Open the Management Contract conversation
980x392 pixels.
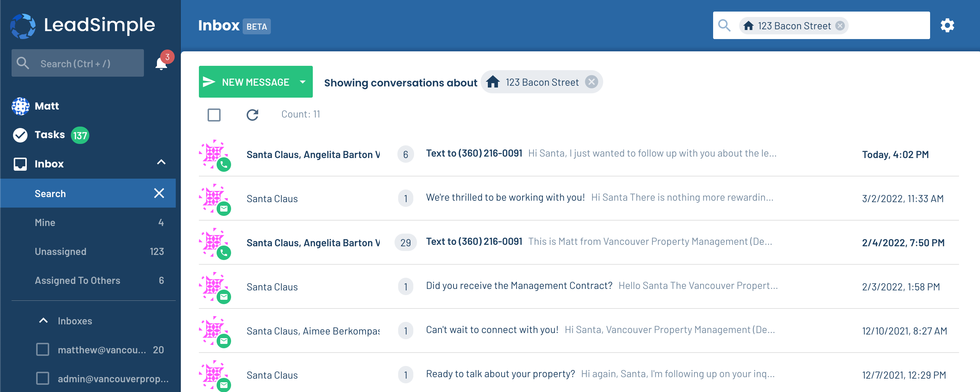point(579,286)
